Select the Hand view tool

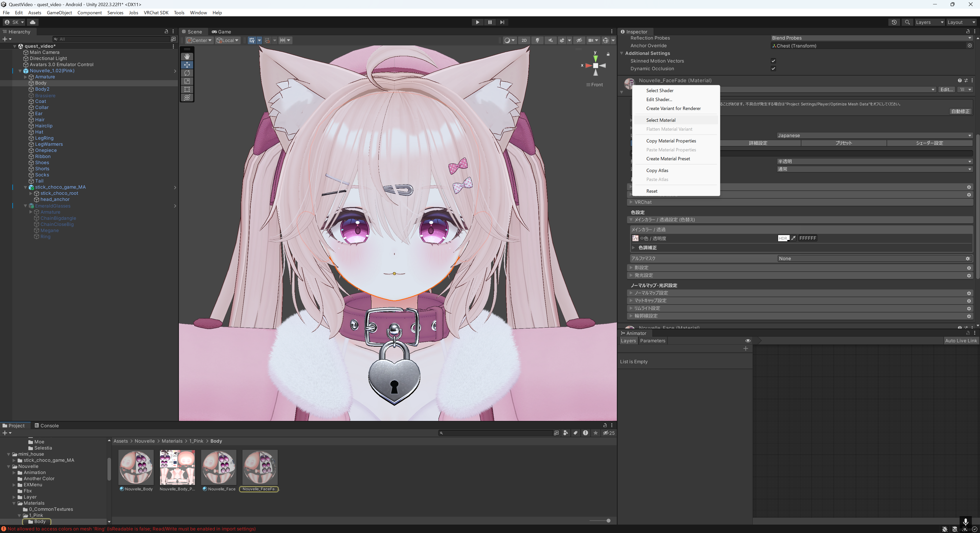[x=187, y=56]
